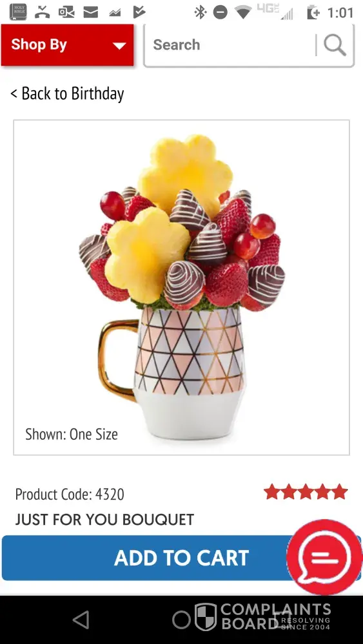This screenshot has height=644, width=363.
Task: Open the Holy Bible app notification icon
Action: 17,12
